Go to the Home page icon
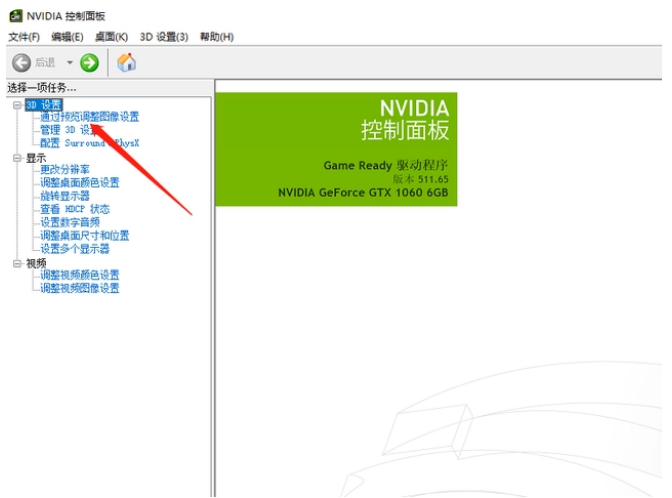The image size is (672, 498). pos(126,63)
